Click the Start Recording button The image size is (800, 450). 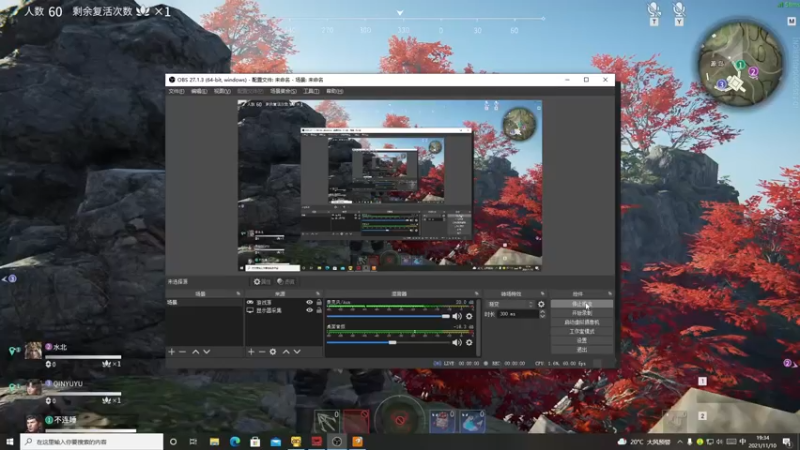tap(582, 313)
